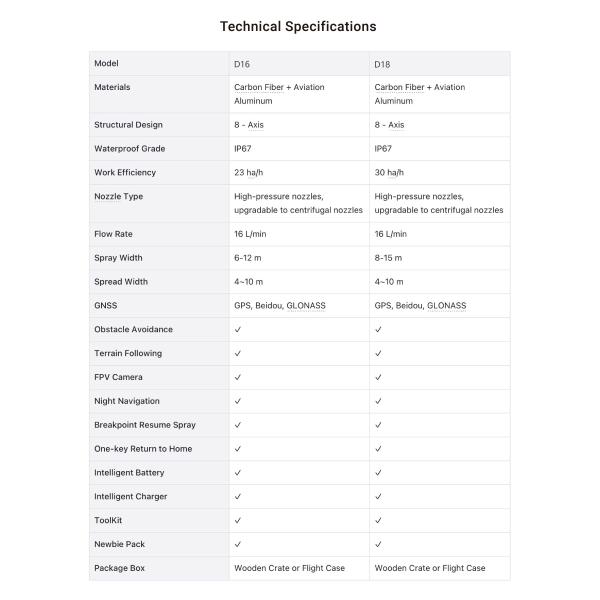
Task: Click the D18 One-key Return to Home checkmark
Action: [378, 449]
